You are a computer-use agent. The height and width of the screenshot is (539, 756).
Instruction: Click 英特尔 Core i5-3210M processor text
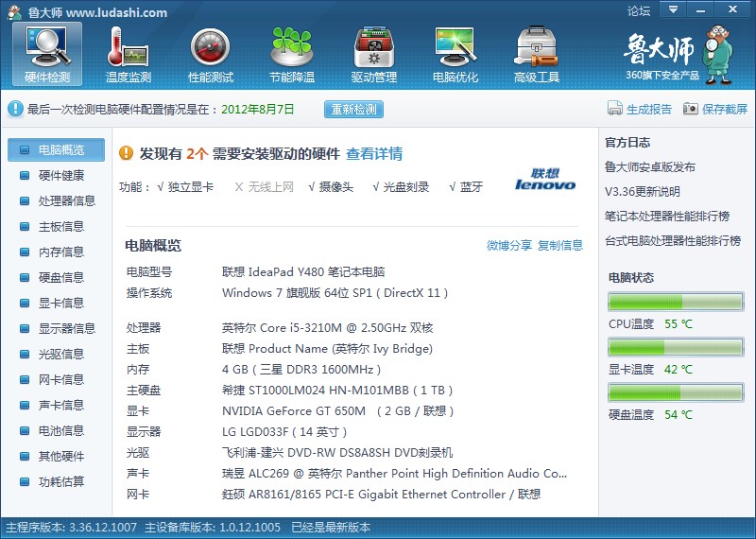click(x=327, y=327)
